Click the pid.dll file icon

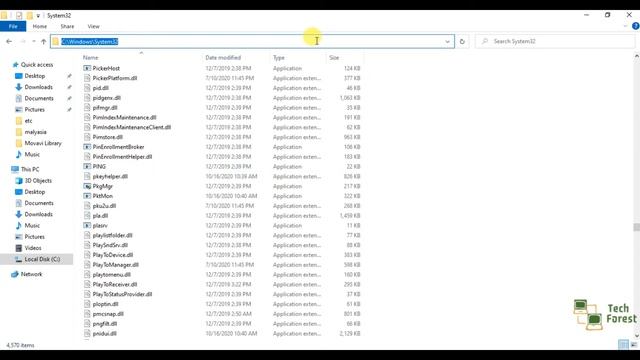click(x=87, y=88)
